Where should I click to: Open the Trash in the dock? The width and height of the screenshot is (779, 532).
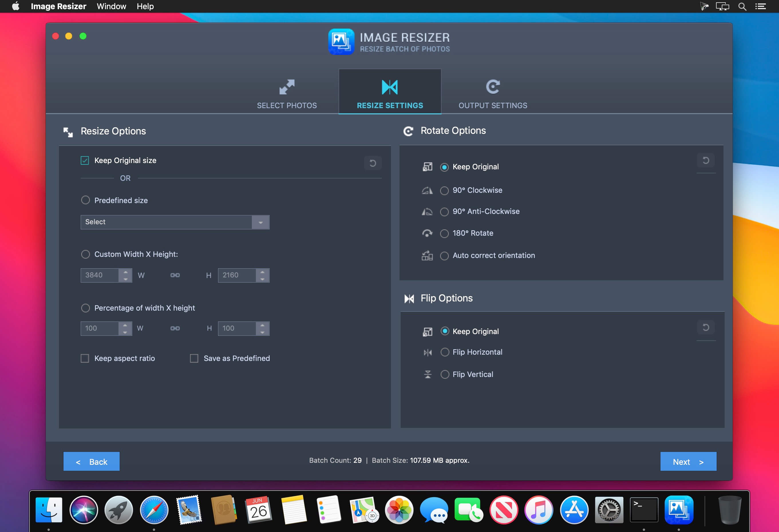(730, 510)
